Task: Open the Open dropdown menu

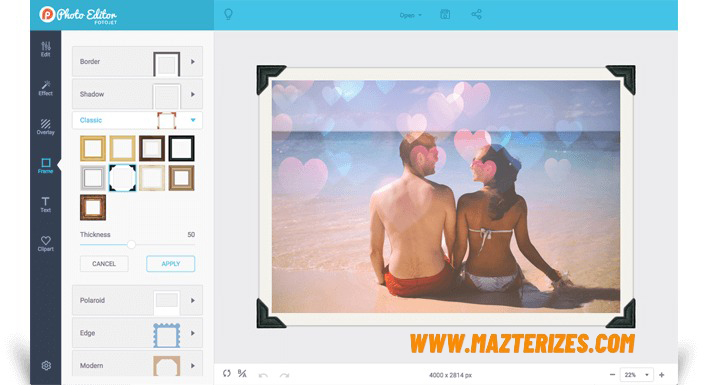Action: tap(410, 15)
